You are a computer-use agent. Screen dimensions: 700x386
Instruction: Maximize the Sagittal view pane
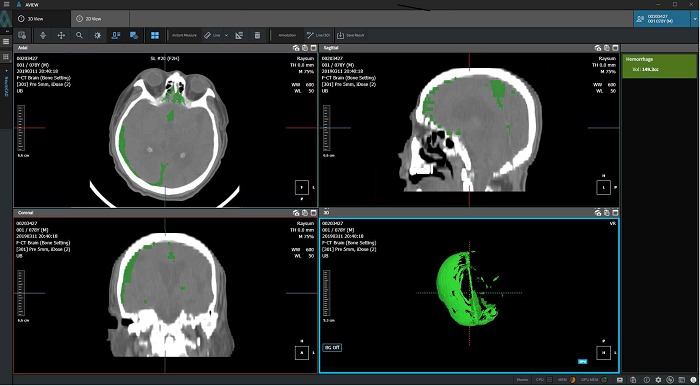coord(615,48)
